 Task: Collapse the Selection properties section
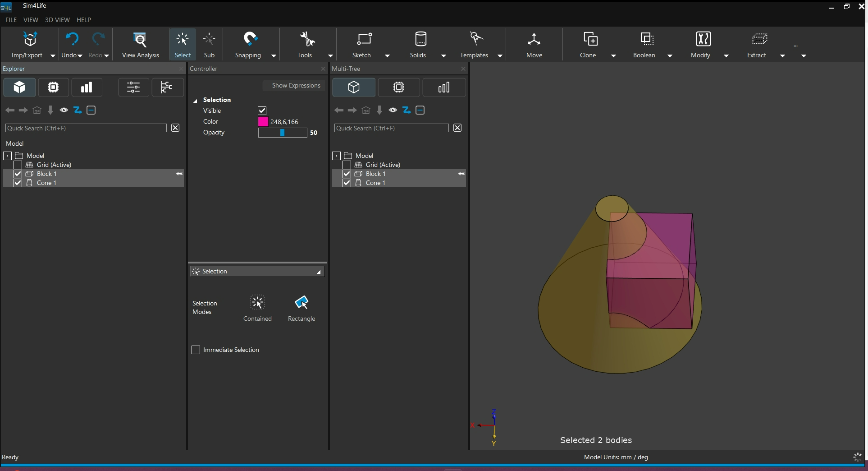[196, 100]
